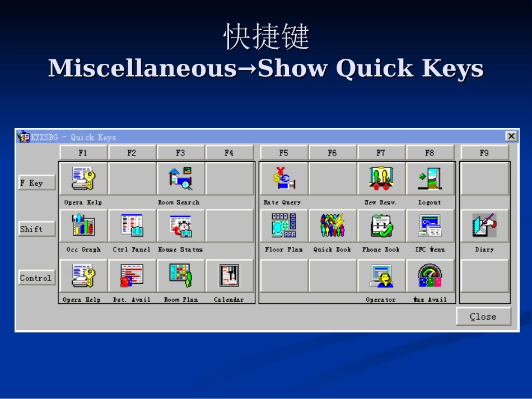This screenshot has width=532, height=399.
Task: Open the Det. Avail icon
Action: 132,275
